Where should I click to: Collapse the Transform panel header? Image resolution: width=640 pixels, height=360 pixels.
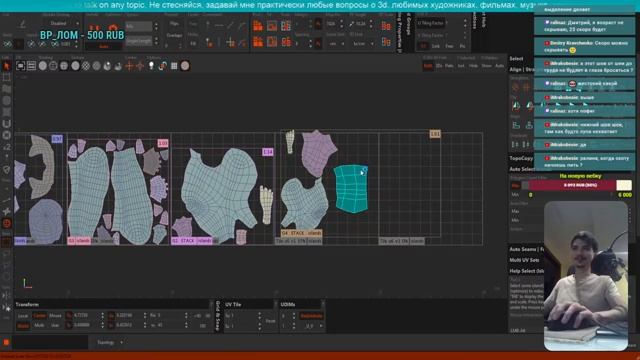pyautogui.click(x=113, y=304)
